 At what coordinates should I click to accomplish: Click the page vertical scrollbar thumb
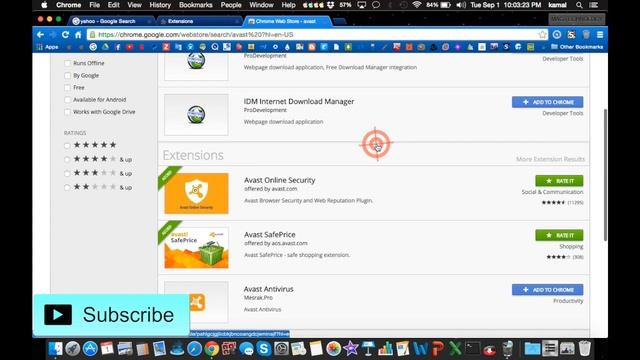(605, 175)
